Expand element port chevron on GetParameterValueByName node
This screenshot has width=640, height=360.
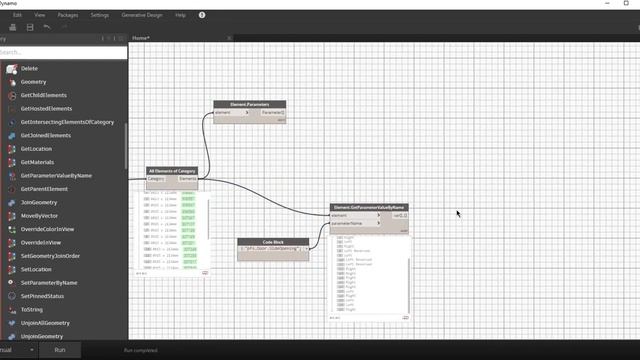pyautogui.click(x=379, y=215)
